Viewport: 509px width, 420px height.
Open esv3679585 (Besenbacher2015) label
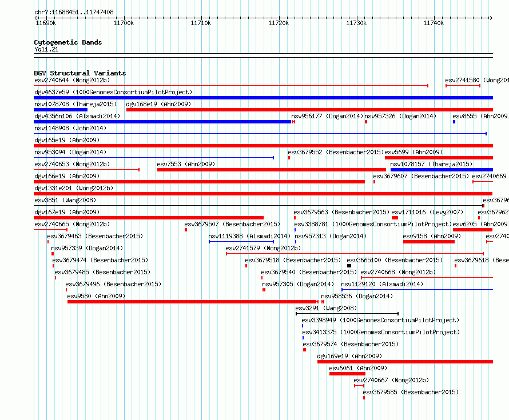[x=411, y=392]
